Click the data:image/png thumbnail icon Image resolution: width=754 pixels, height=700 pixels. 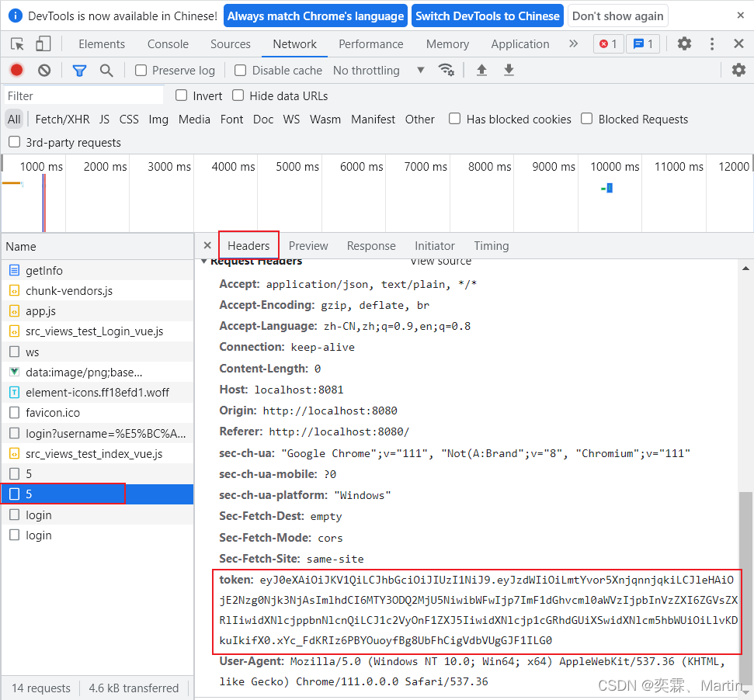[x=15, y=372]
